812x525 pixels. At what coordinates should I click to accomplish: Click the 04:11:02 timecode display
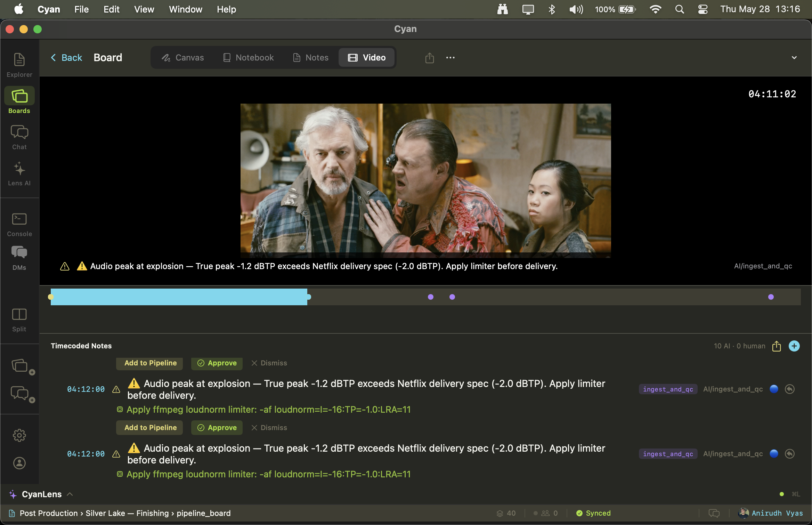click(772, 94)
